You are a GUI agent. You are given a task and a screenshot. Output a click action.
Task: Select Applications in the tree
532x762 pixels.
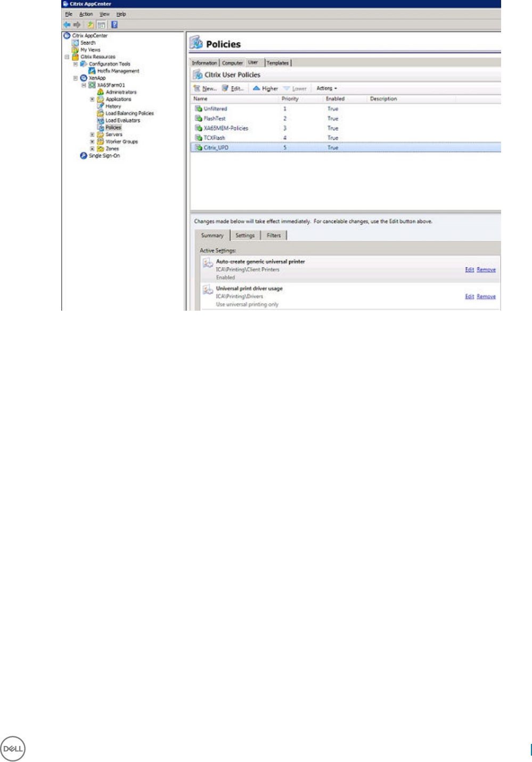coord(118,99)
